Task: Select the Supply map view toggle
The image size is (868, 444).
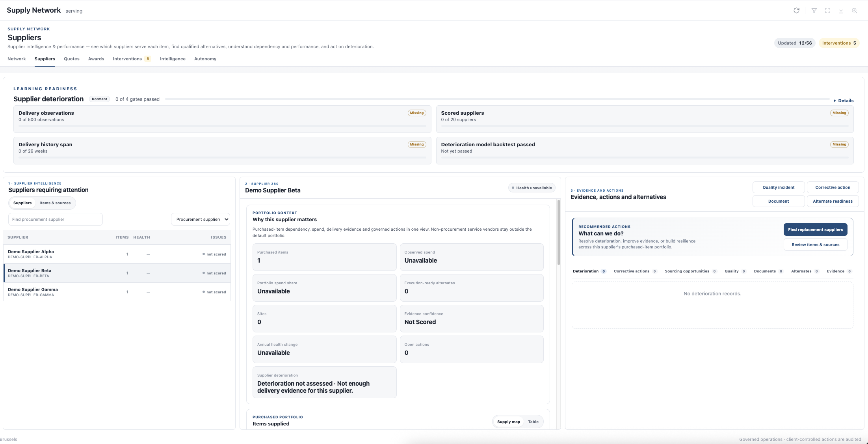Action: [x=508, y=422]
